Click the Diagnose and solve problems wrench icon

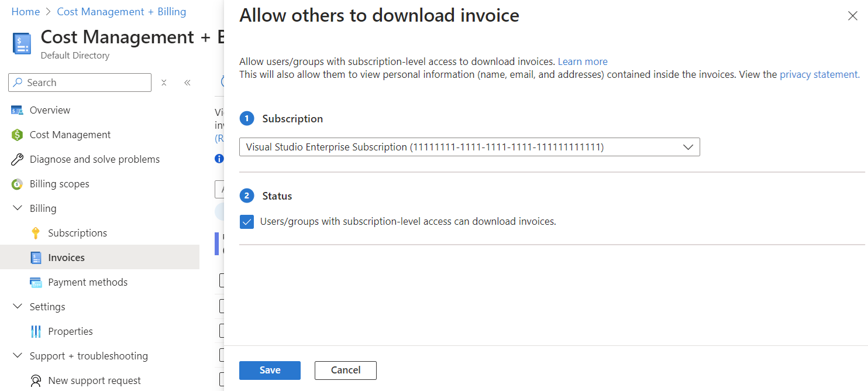point(18,160)
